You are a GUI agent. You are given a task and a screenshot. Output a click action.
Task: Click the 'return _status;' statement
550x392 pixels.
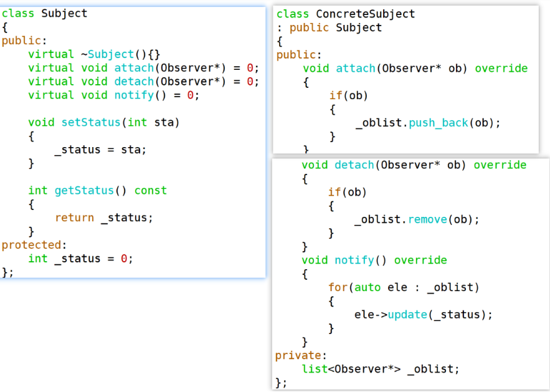(x=104, y=218)
